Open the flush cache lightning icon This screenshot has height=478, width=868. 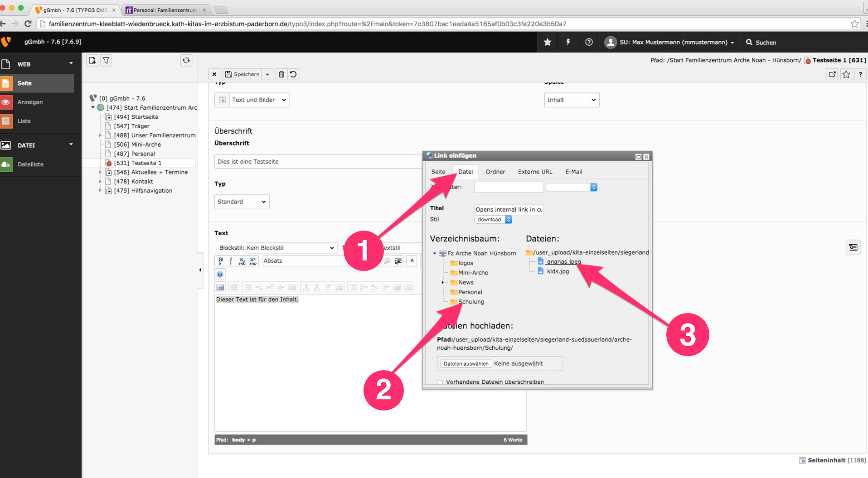pyautogui.click(x=568, y=42)
